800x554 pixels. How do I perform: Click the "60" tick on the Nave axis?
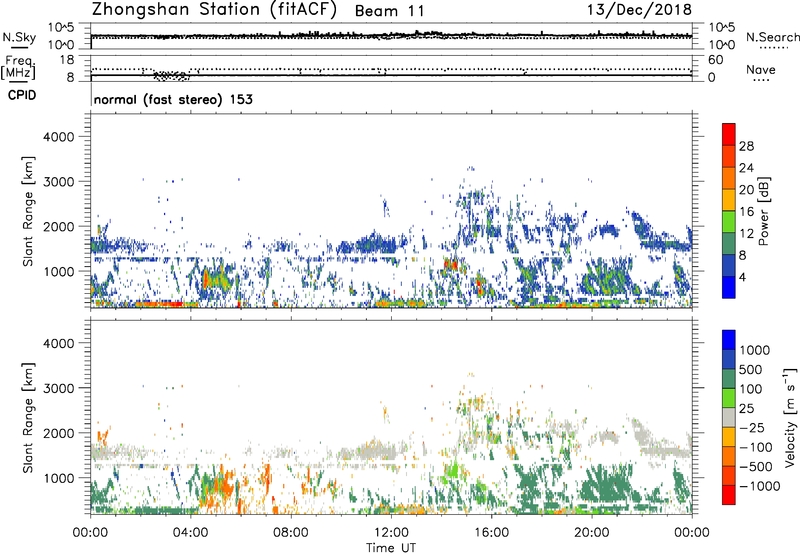point(715,60)
